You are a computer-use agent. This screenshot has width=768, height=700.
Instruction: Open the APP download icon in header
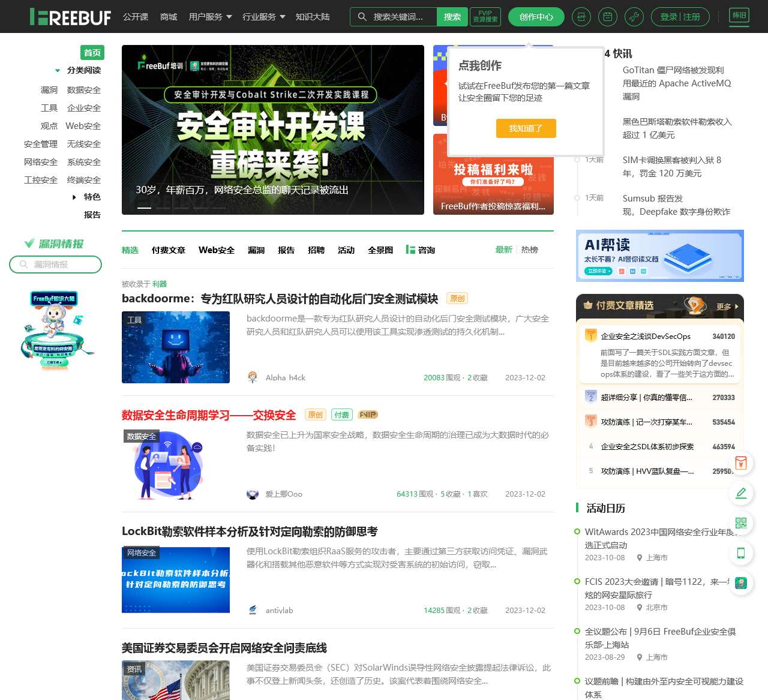click(581, 17)
